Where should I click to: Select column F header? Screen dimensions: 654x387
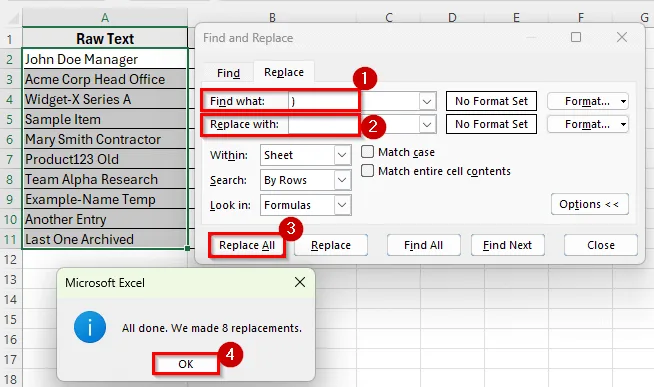click(581, 18)
